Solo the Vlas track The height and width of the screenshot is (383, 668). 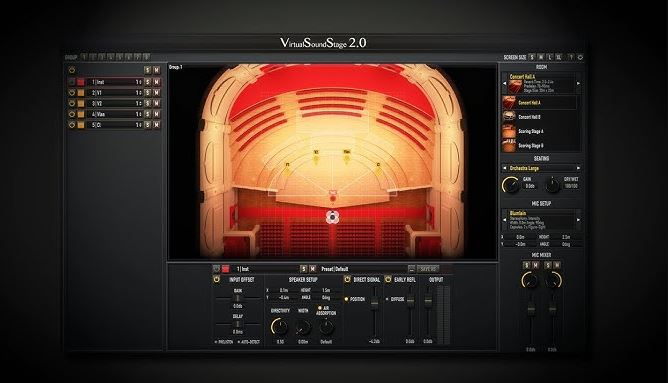pos(147,114)
